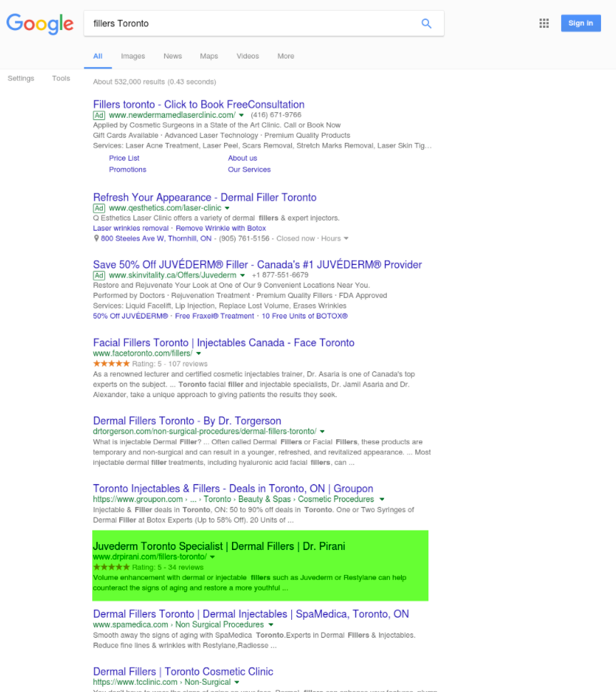Open the Price List sitelink
The image size is (616, 692).
click(x=124, y=158)
